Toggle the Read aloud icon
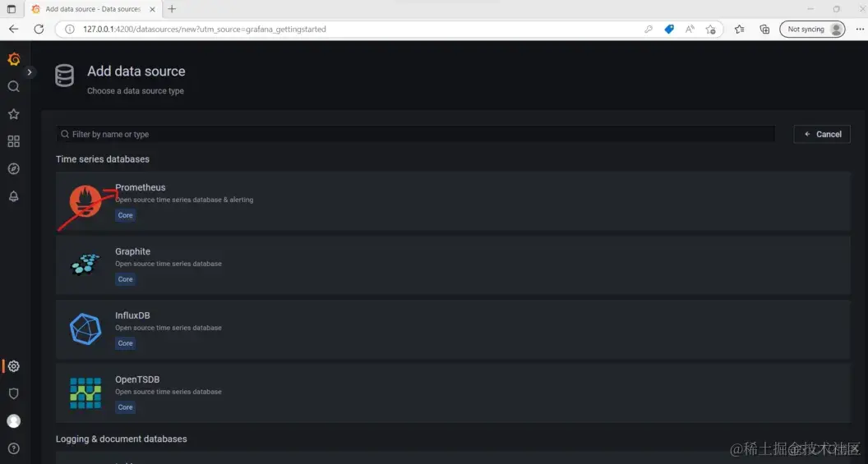 click(x=690, y=30)
